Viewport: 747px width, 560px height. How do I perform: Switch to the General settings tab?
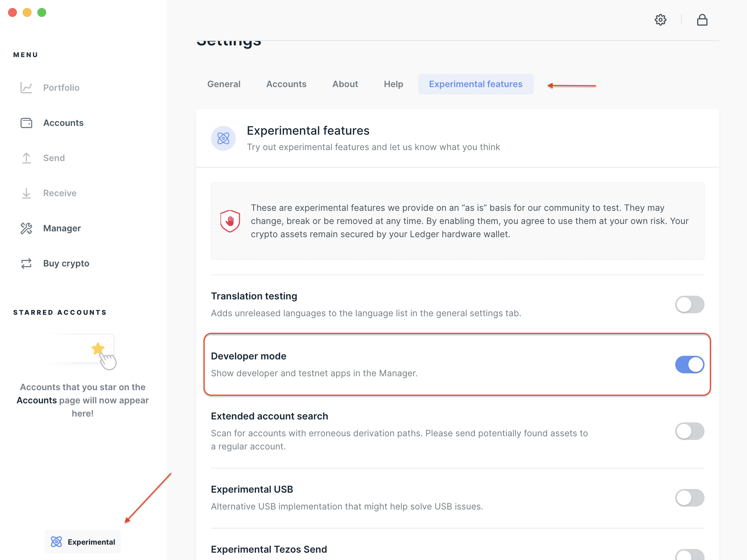tap(224, 84)
